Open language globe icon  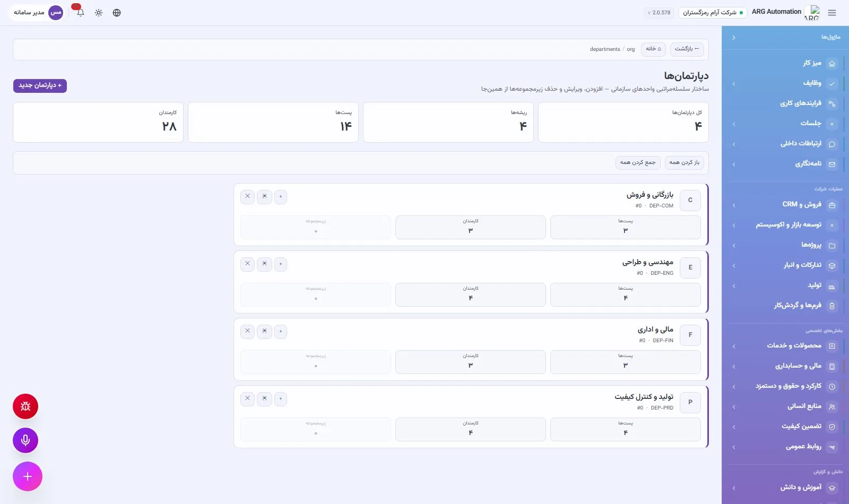(x=117, y=13)
